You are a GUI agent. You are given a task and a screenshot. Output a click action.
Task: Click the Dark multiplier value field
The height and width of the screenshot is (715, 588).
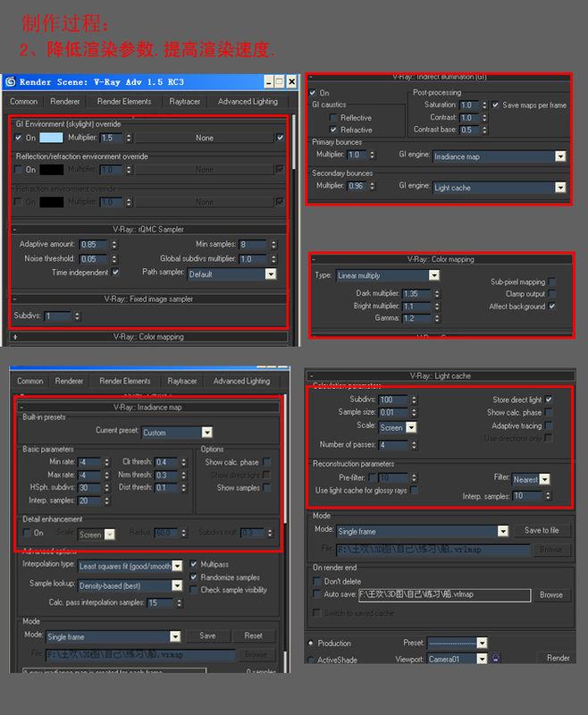416,294
